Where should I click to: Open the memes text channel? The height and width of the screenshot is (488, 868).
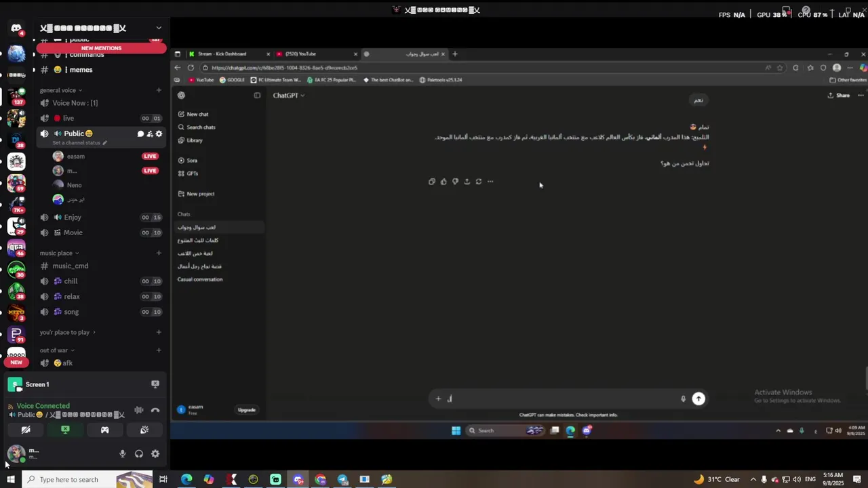[x=101, y=70]
